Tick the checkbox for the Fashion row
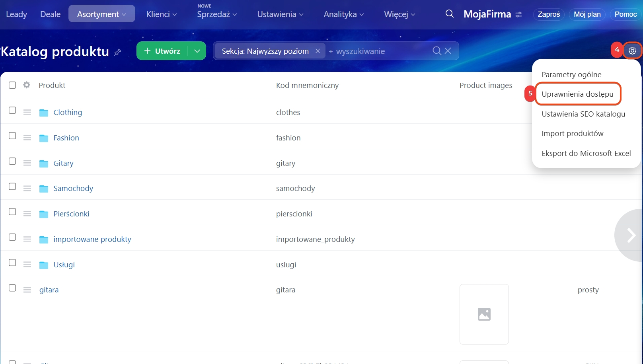The height and width of the screenshot is (364, 643). [x=12, y=136]
